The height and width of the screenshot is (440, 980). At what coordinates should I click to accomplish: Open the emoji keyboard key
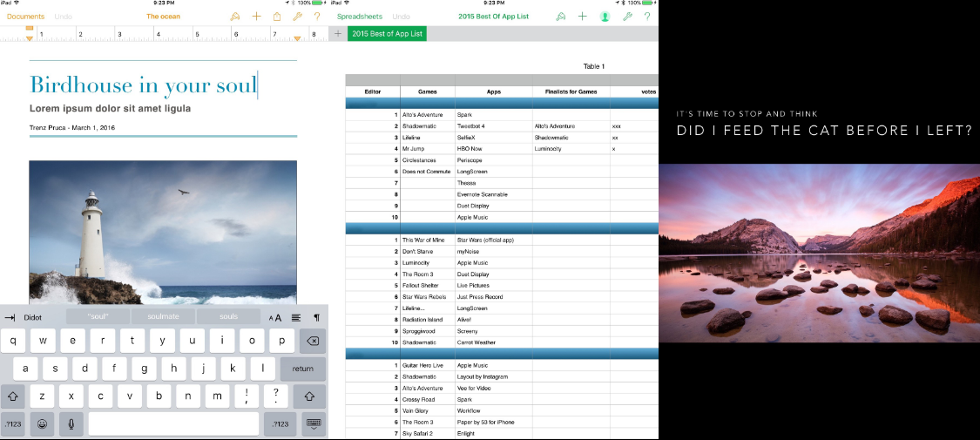[x=42, y=423]
